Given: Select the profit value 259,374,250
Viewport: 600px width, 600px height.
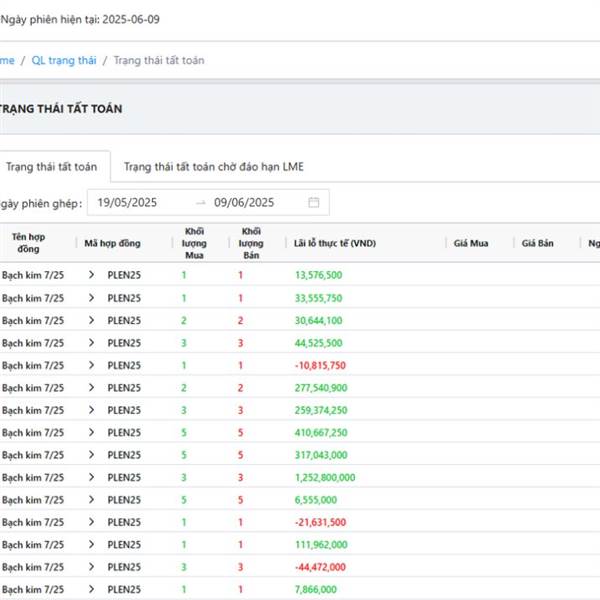Looking at the screenshot, I should pos(321,410).
